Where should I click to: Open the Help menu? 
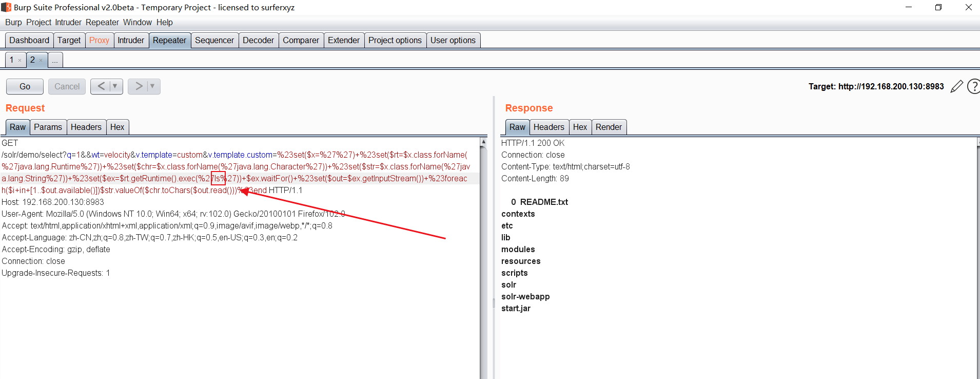point(165,23)
